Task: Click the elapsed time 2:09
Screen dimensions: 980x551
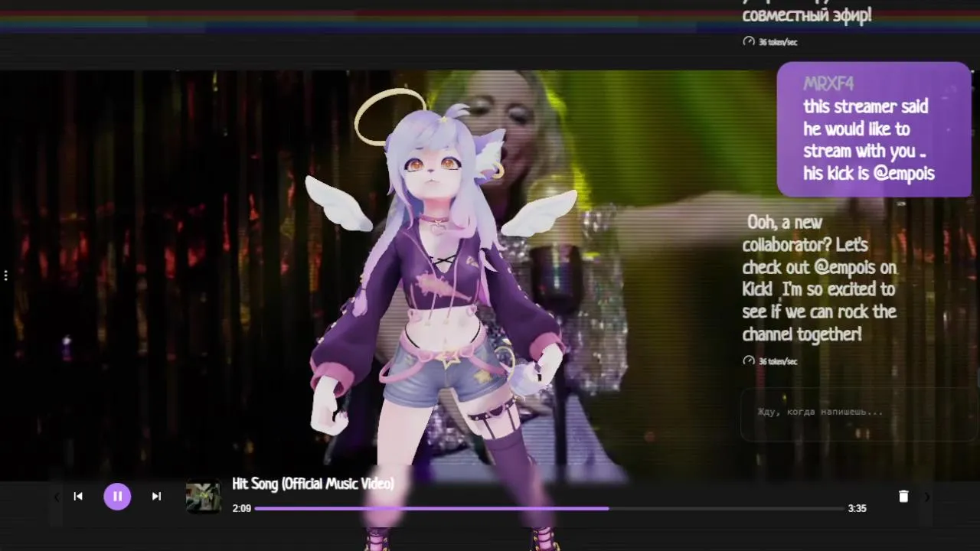Action: pyautogui.click(x=242, y=508)
